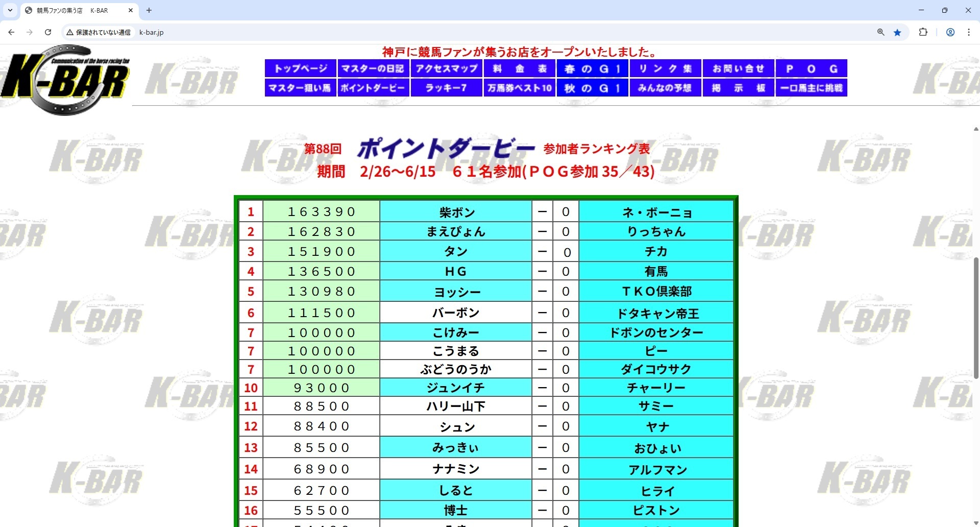Click the score 163390 cell
980x527 pixels.
322,211
